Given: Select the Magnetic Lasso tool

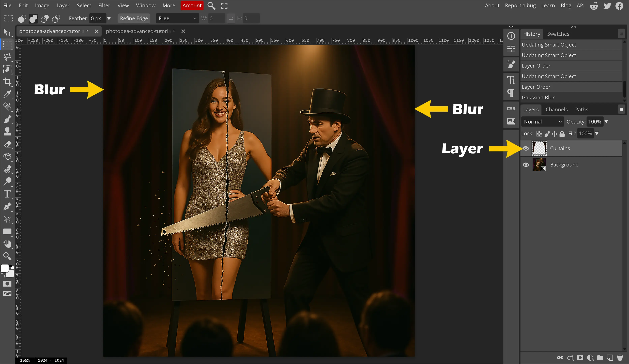Looking at the screenshot, I should 7,57.
